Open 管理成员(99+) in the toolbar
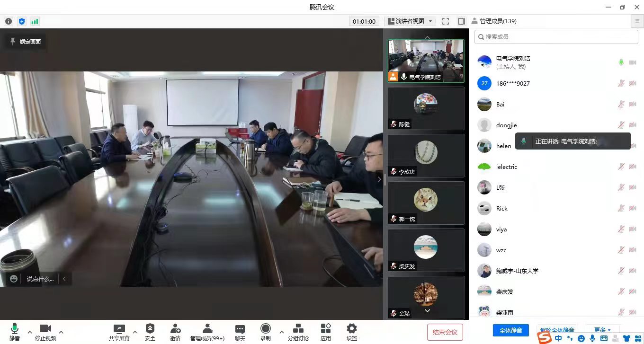Viewport: 644px width, 344px height. (x=207, y=329)
